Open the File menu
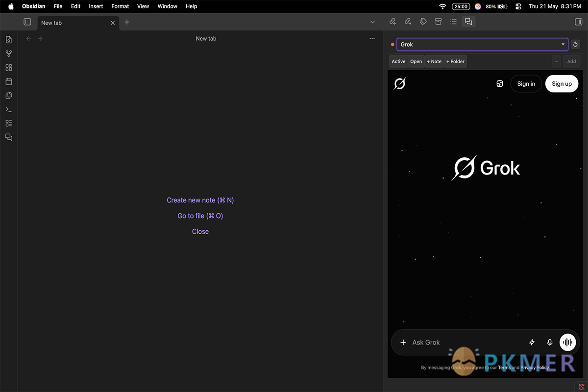This screenshot has height=392, width=588. [58, 6]
